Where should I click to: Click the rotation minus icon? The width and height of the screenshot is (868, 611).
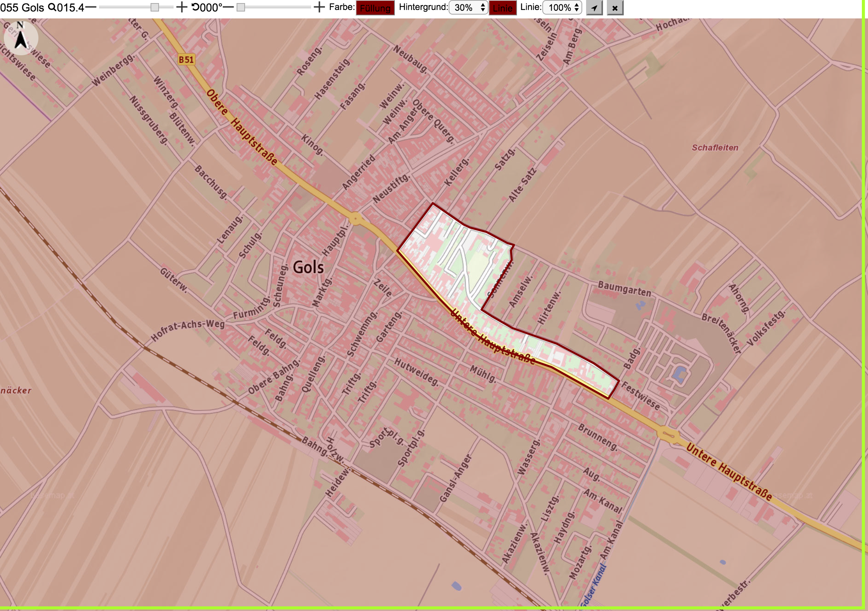tap(228, 7)
